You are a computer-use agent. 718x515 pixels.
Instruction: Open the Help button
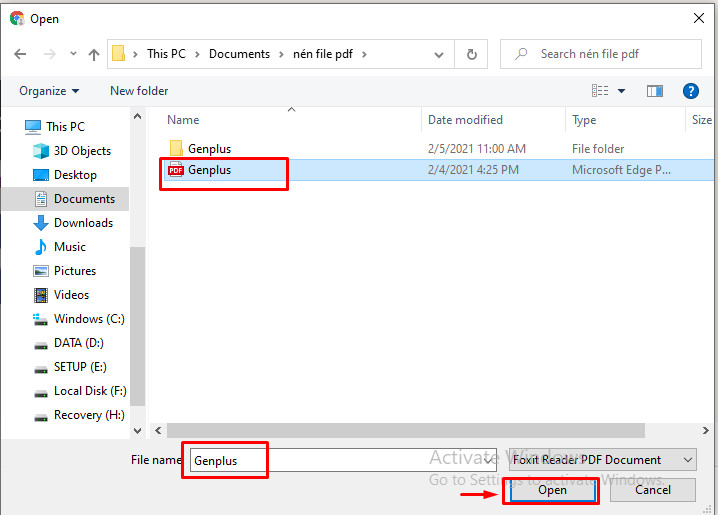point(691,91)
